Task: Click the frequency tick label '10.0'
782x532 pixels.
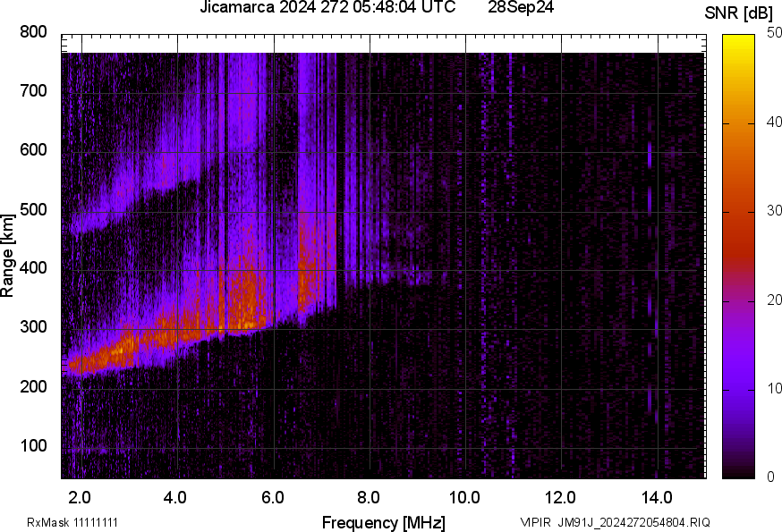Action: (464, 498)
